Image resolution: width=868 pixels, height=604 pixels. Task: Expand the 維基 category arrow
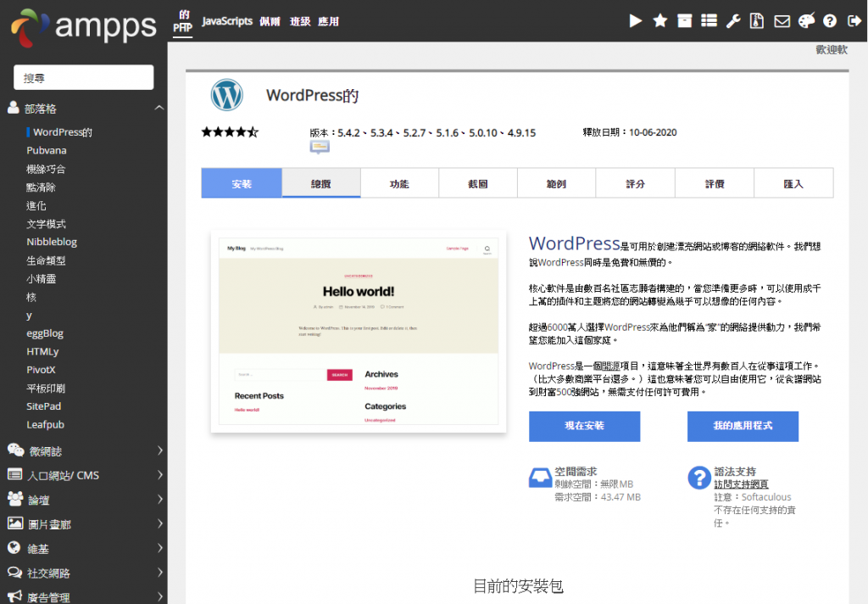(160, 548)
